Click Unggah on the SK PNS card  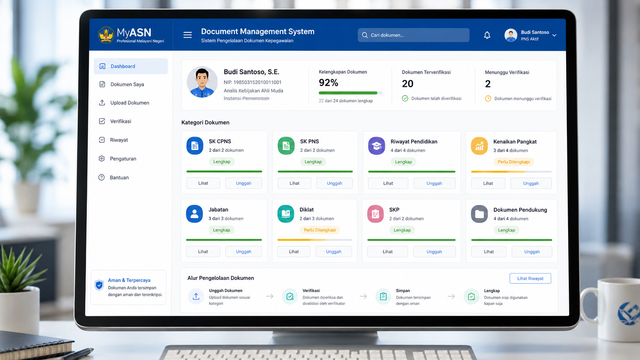point(334,183)
